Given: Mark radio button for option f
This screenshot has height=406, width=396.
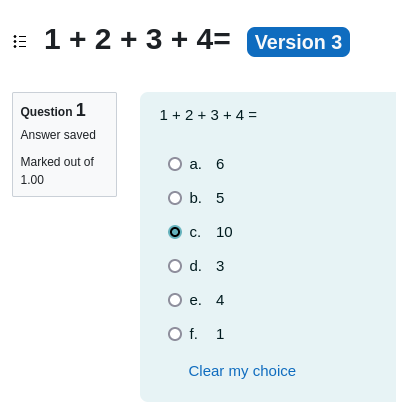Looking at the screenshot, I should point(175,334).
